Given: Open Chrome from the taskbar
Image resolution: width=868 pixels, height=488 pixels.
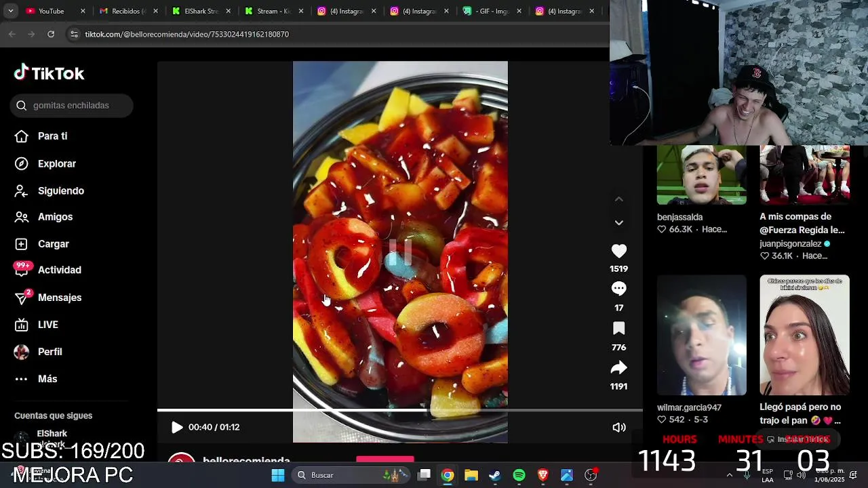Looking at the screenshot, I should pyautogui.click(x=448, y=475).
